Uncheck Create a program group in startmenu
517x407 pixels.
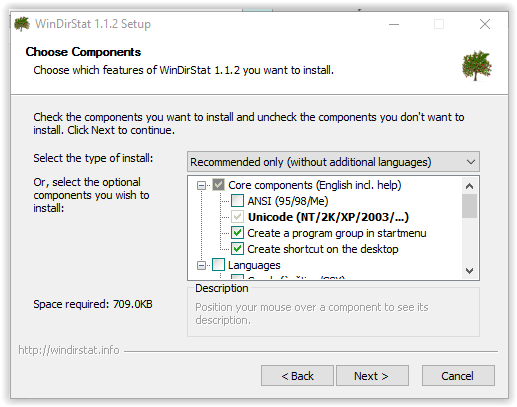pos(237,233)
